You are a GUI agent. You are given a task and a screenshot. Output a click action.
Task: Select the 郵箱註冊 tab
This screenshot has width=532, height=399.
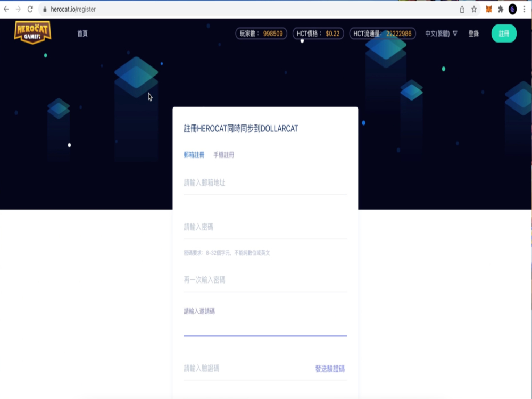point(194,155)
